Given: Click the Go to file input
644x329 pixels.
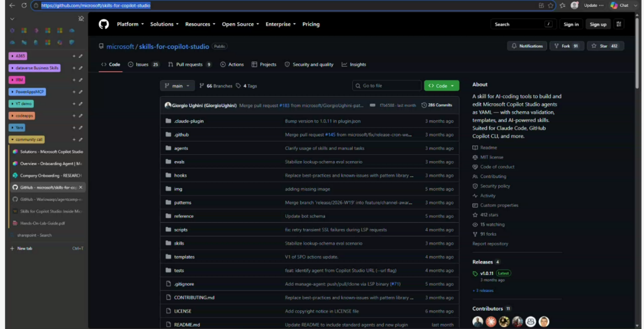Looking at the screenshot, I should pos(387,86).
